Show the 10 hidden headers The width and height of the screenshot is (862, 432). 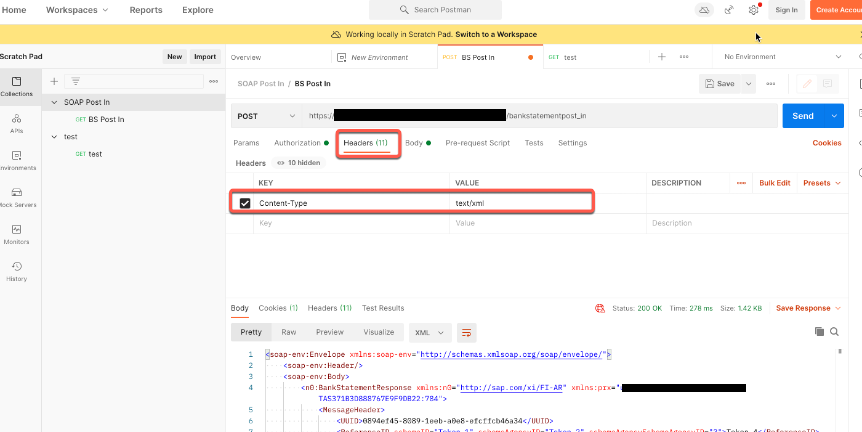pyautogui.click(x=299, y=162)
